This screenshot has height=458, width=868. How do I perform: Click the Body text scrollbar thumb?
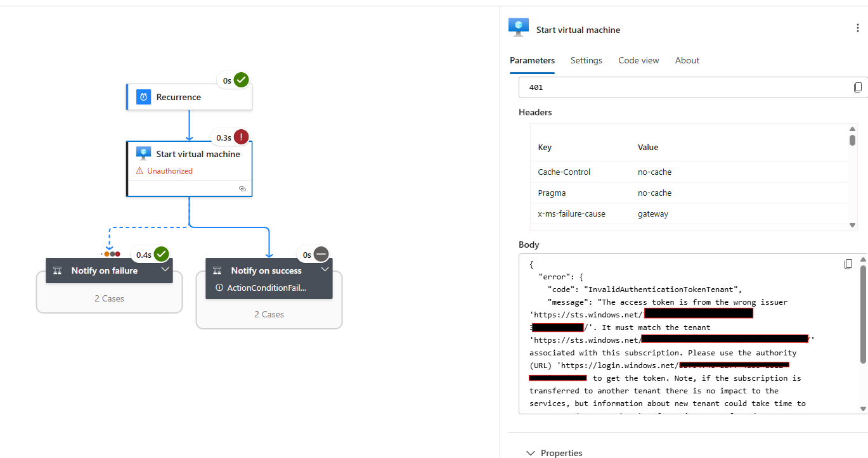[x=863, y=314]
